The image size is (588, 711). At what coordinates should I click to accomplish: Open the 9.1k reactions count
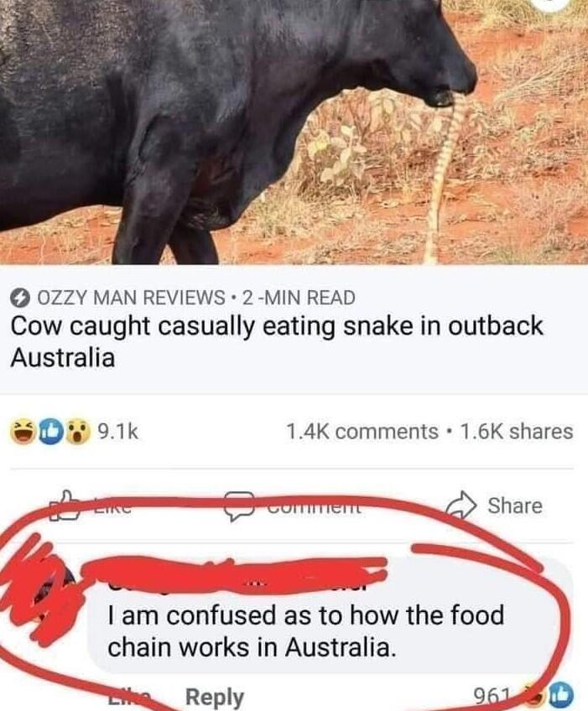118,432
